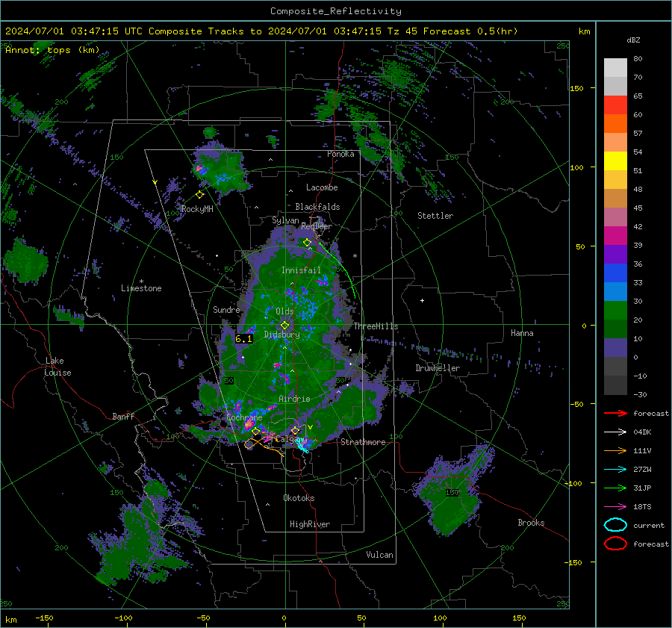
Task: Click the Stettler city label
Action: click(x=435, y=216)
